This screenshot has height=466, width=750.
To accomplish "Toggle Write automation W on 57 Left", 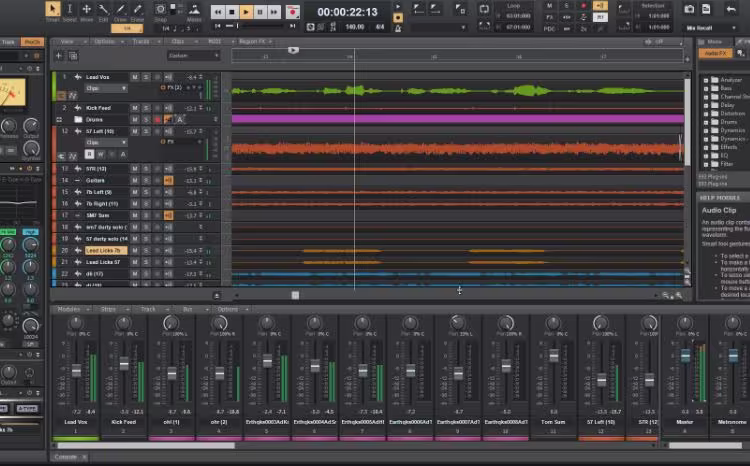I will 100,154.
